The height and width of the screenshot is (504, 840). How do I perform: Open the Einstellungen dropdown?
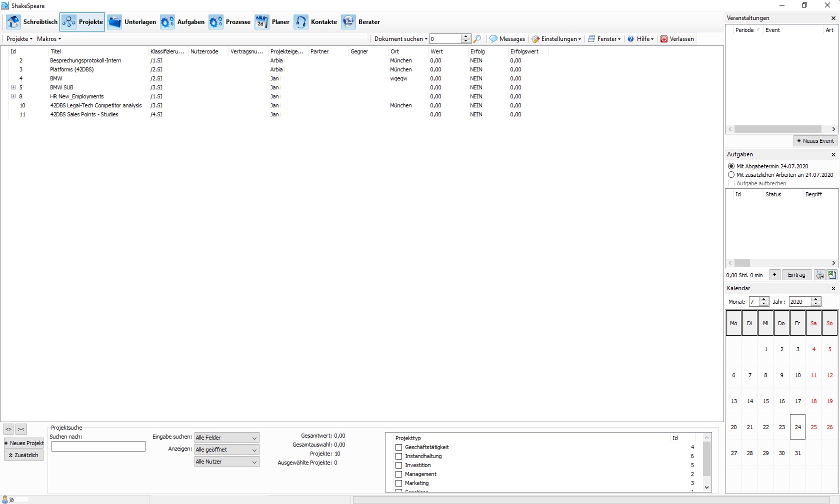click(x=556, y=39)
